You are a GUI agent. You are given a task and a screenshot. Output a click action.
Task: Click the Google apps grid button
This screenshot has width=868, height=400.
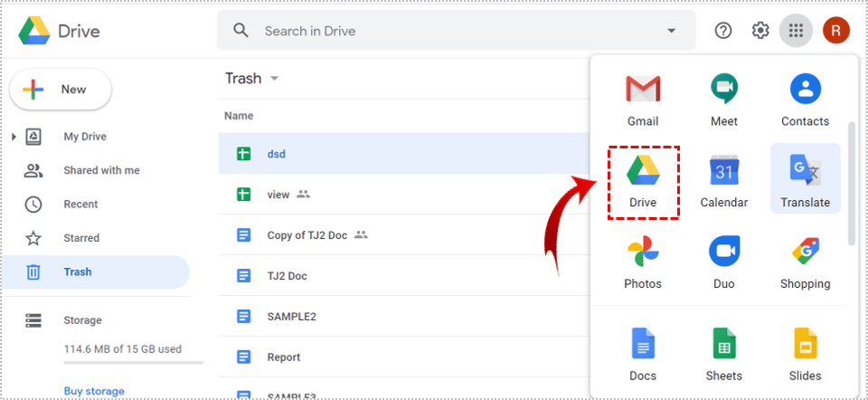click(796, 31)
